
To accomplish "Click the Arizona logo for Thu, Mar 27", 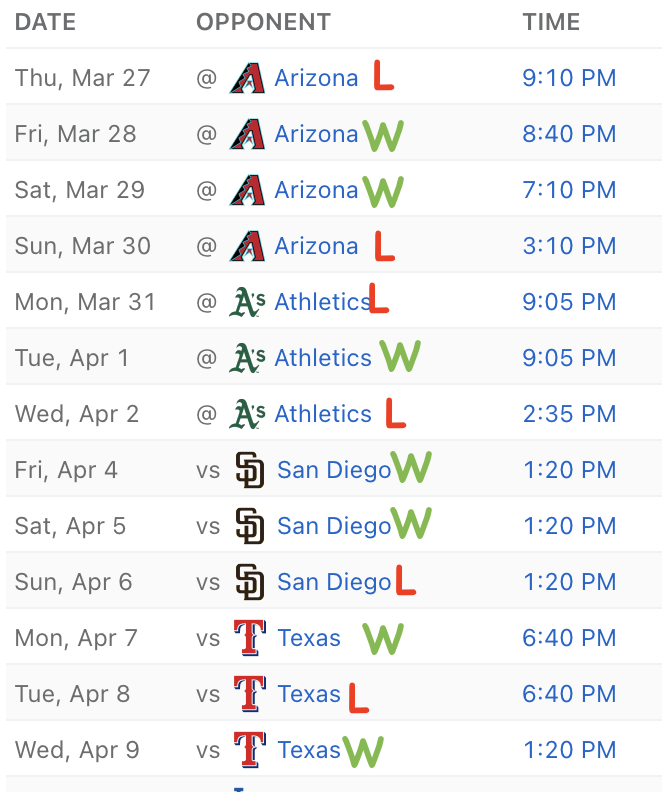I will [x=247, y=78].
